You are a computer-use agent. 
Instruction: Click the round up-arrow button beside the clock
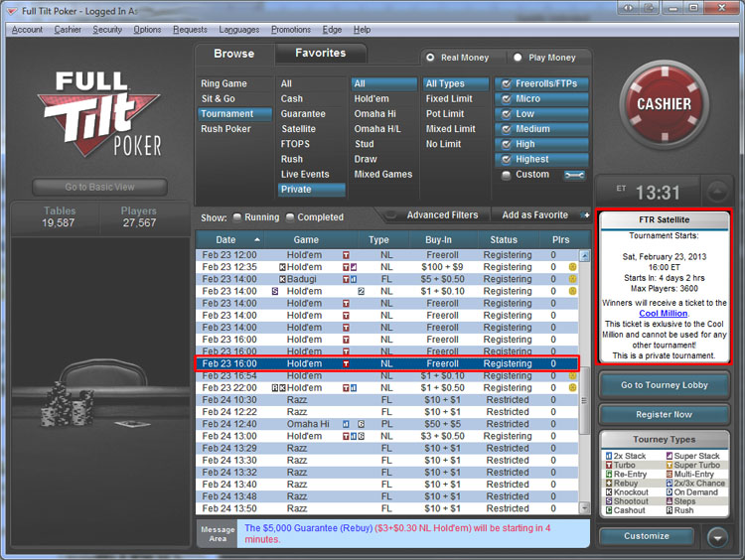coord(717,192)
